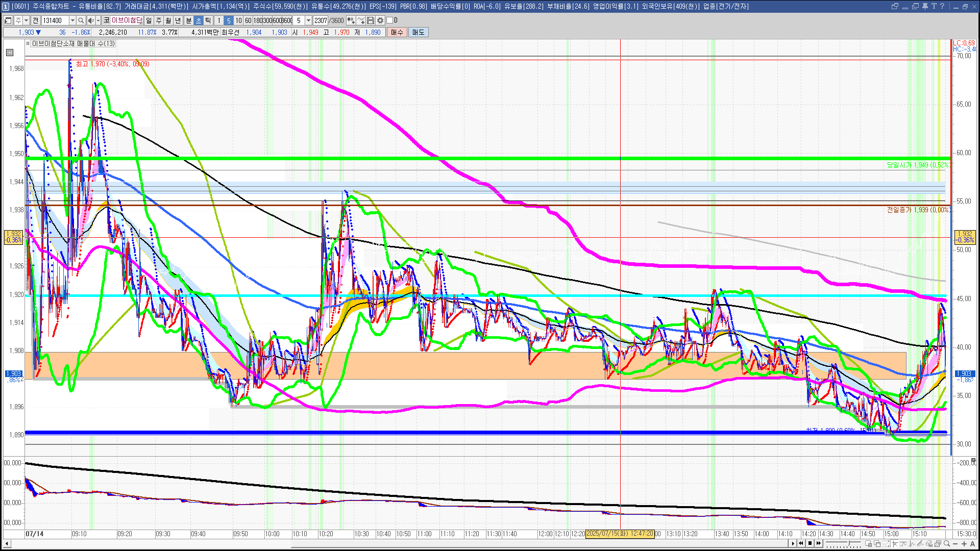Screen dimensions: 980x551
Task: Click the chart zoom magnifier at bottom right
Action: (947, 544)
